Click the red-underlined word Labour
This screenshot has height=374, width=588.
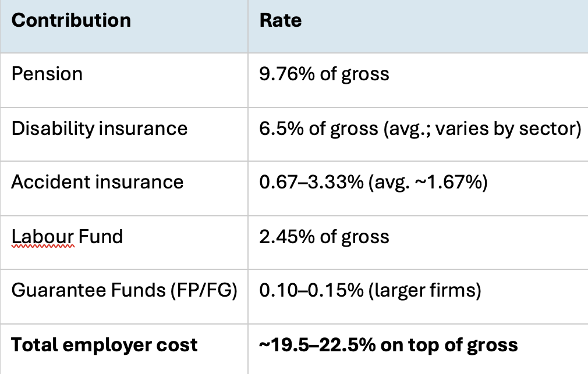[42, 236]
